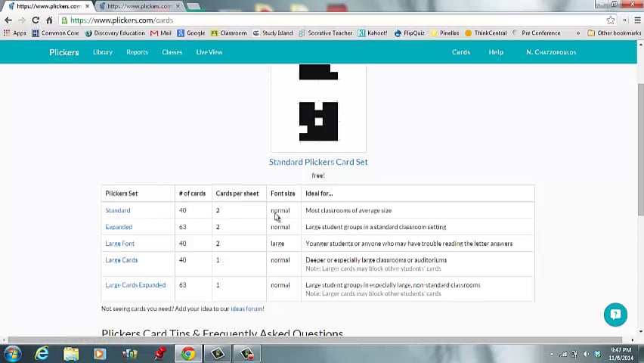Screen dimensions: 644x363
Task: Open the Windows Start menu
Action: tap(13, 353)
